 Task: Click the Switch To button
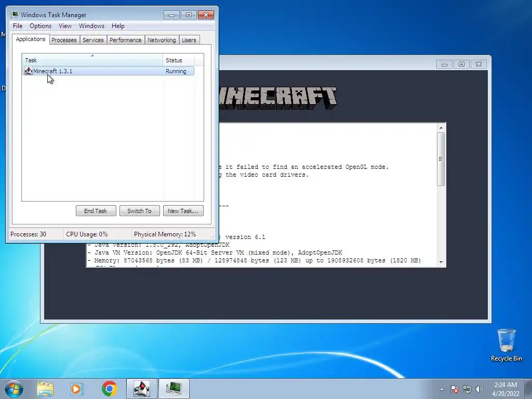(139, 211)
